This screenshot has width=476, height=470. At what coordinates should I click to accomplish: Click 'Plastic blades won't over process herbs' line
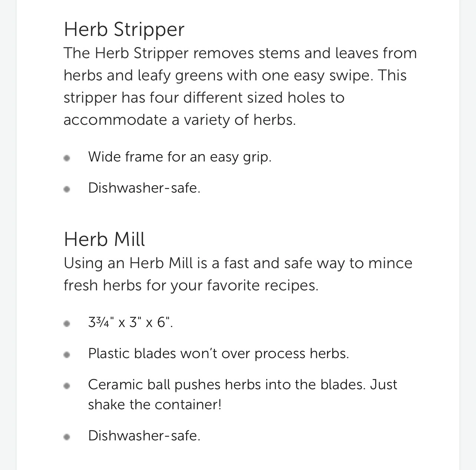point(218,354)
